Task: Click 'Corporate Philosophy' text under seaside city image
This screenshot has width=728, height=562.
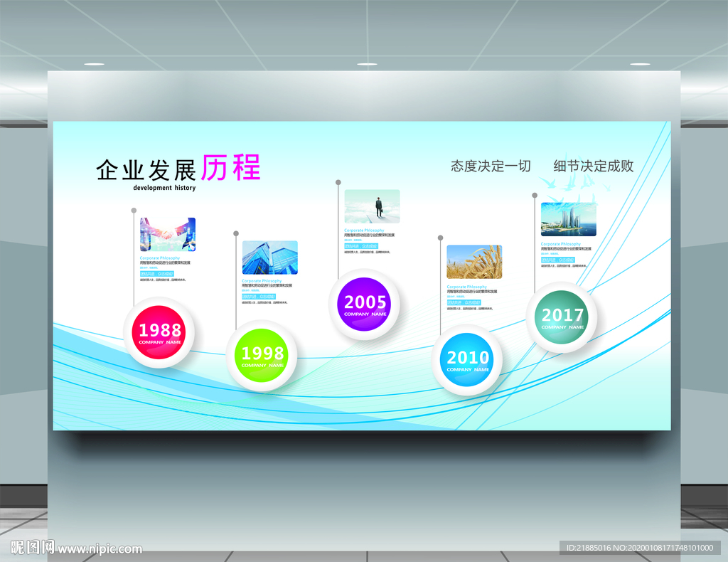Action: pyautogui.click(x=560, y=243)
